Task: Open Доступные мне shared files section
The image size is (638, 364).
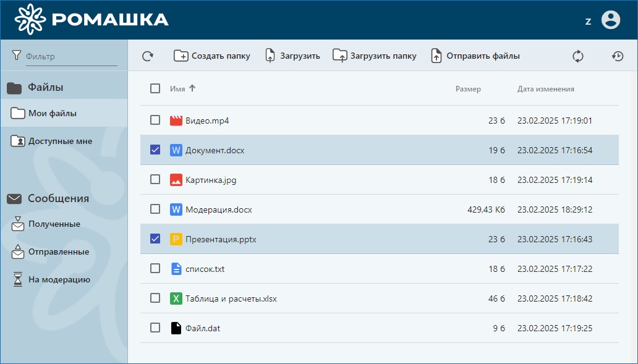Action: (x=64, y=141)
